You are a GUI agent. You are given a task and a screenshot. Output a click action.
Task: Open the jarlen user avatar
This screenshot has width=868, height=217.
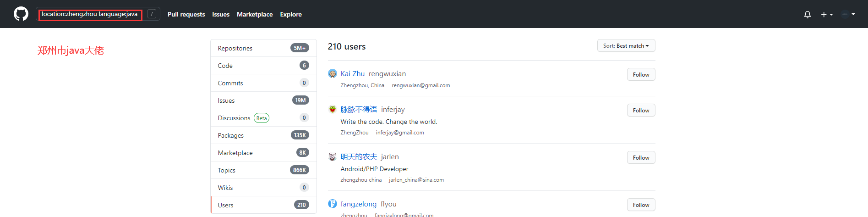333,156
